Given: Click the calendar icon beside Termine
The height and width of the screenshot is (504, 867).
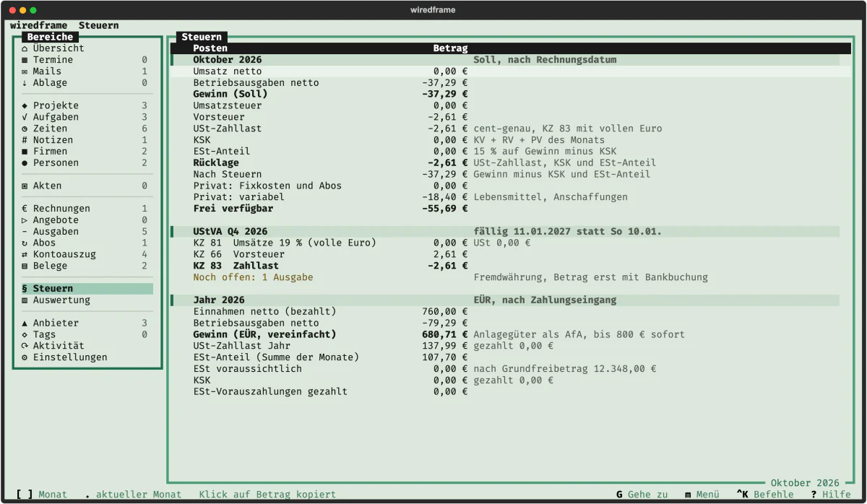Looking at the screenshot, I should [x=25, y=60].
